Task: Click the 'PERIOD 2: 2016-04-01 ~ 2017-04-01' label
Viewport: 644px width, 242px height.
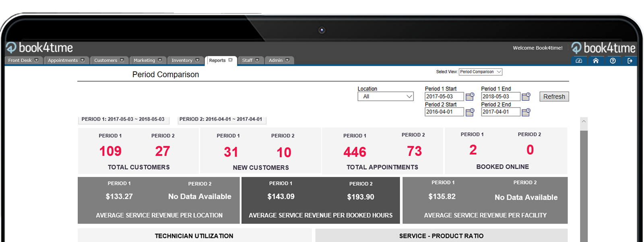Action: pyautogui.click(x=221, y=119)
